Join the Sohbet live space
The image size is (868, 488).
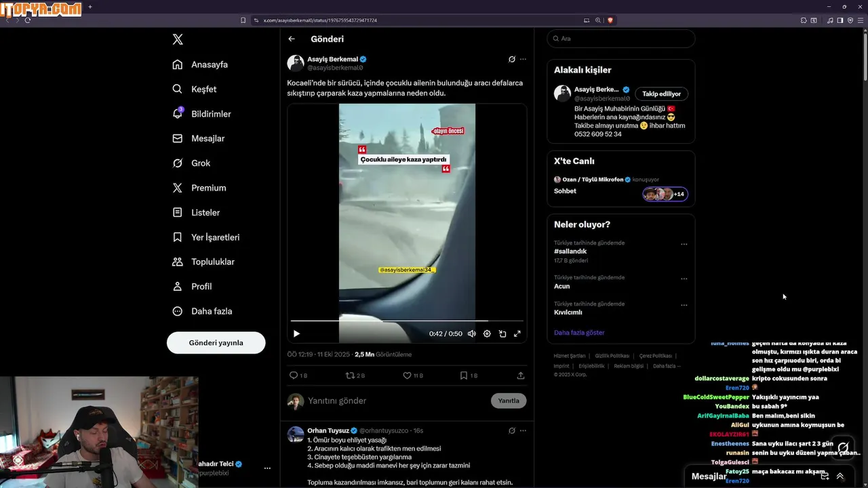tap(565, 191)
